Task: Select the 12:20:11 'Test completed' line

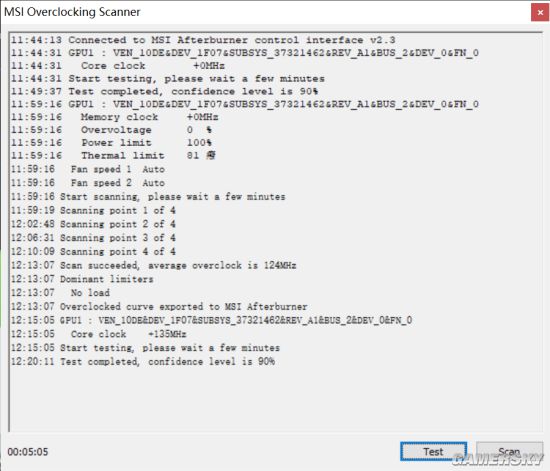Action: [143, 362]
